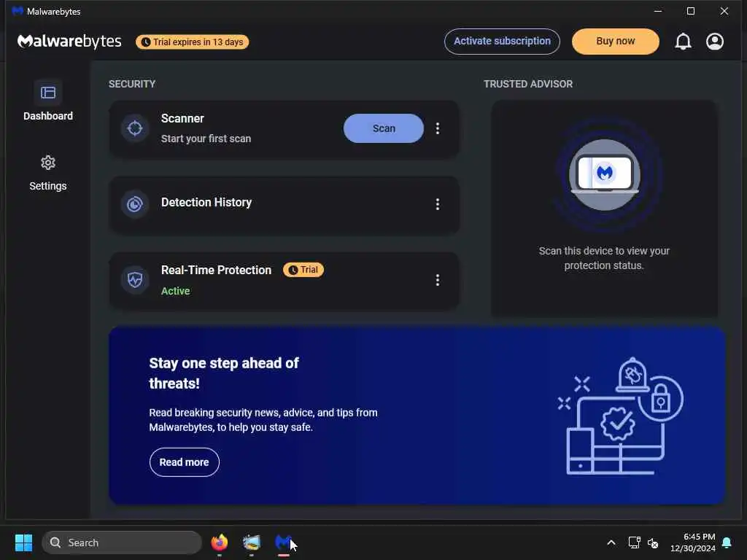Viewport: 747px width, 560px height.
Task: Open the notifications bell in header
Action: click(x=683, y=42)
